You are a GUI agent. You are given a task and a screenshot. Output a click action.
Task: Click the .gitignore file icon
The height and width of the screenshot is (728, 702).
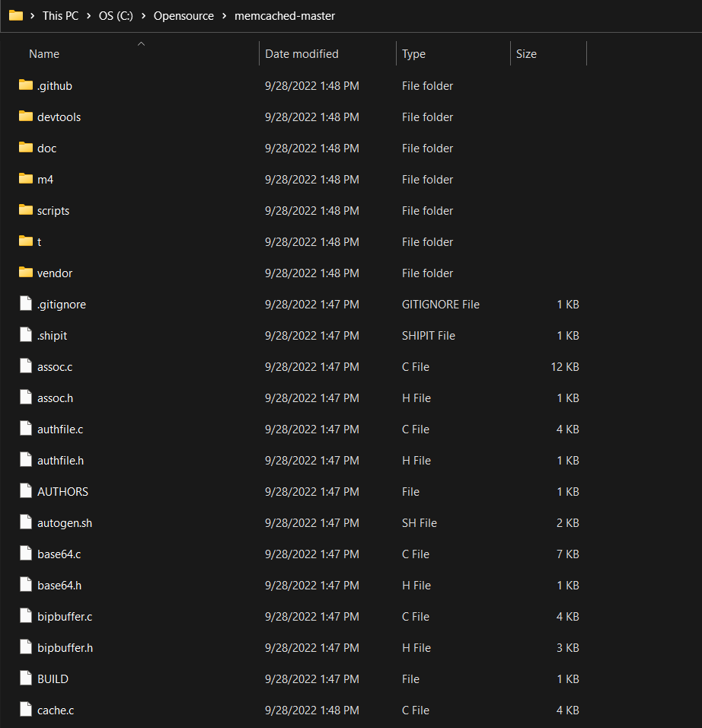point(26,303)
